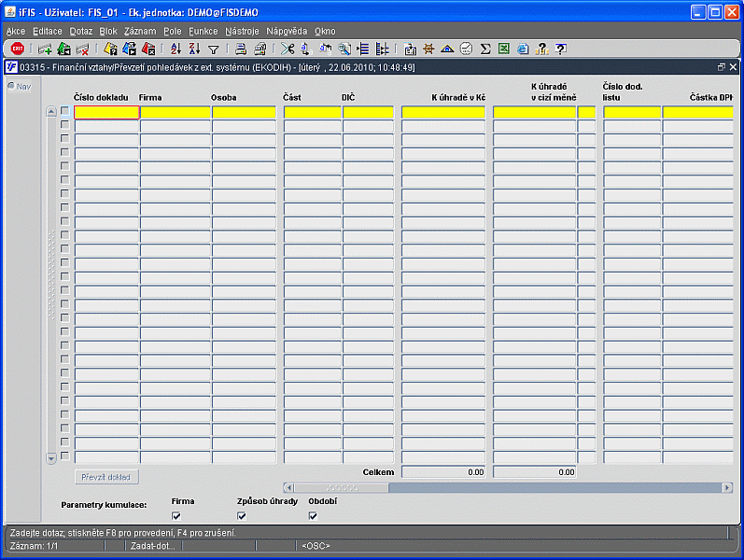Screen dimensions: 744x560
Task: Click the down arrow of the record scroller
Action: [x=51, y=458]
